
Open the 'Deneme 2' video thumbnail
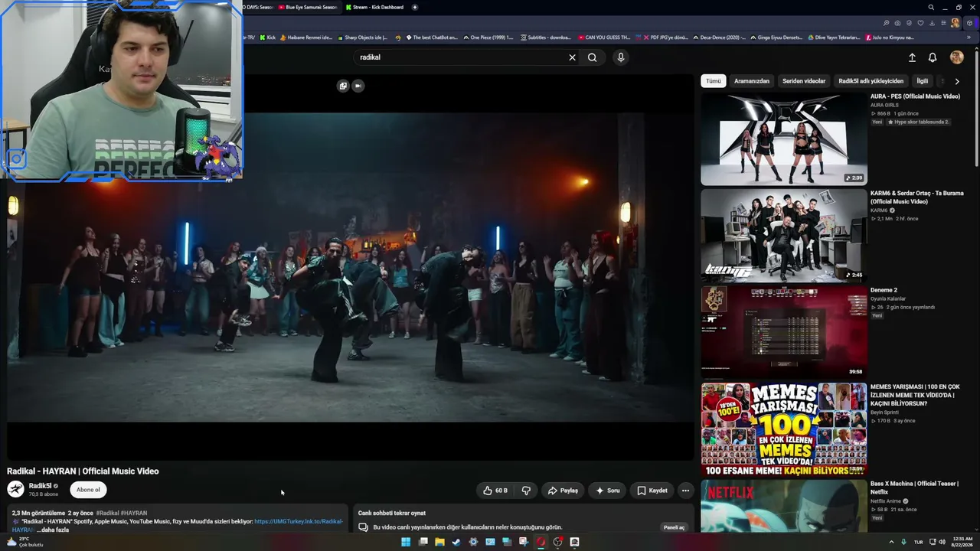point(784,332)
